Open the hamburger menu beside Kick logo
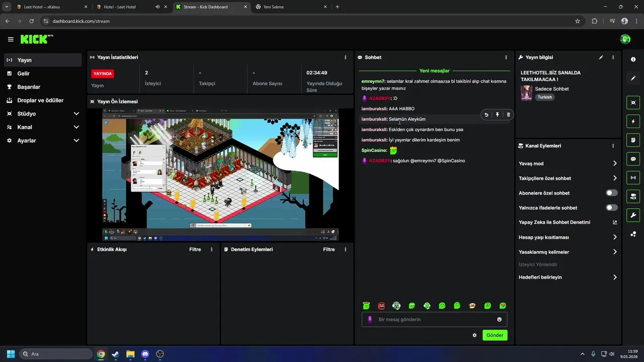The width and height of the screenshot is (644, 362). coord(11,39)
